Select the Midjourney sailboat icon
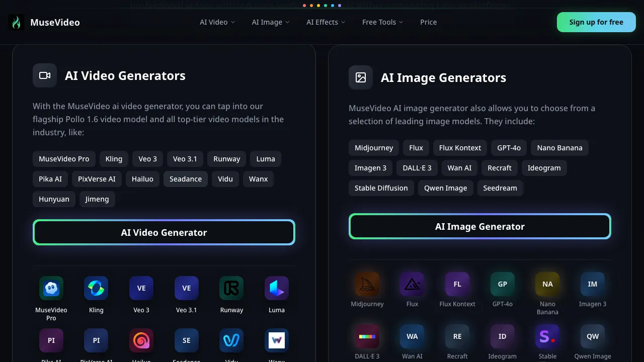 coord(367,284)
